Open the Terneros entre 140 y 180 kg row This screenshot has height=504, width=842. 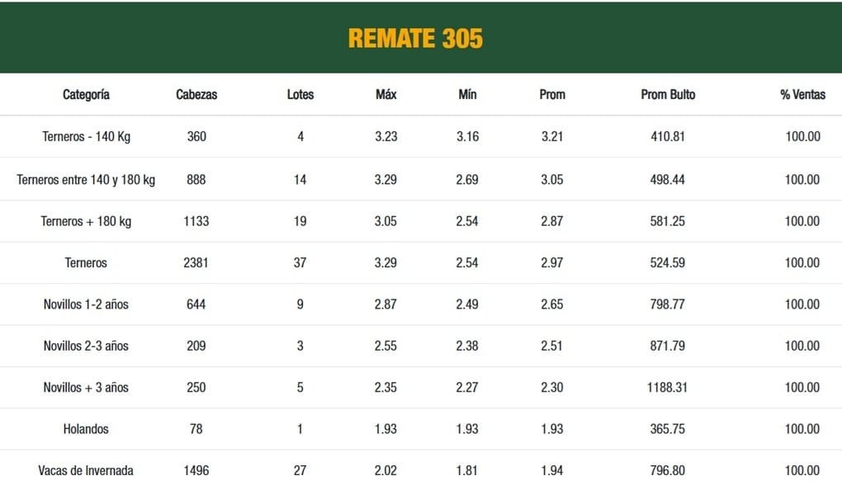click(x=421, y=179)
